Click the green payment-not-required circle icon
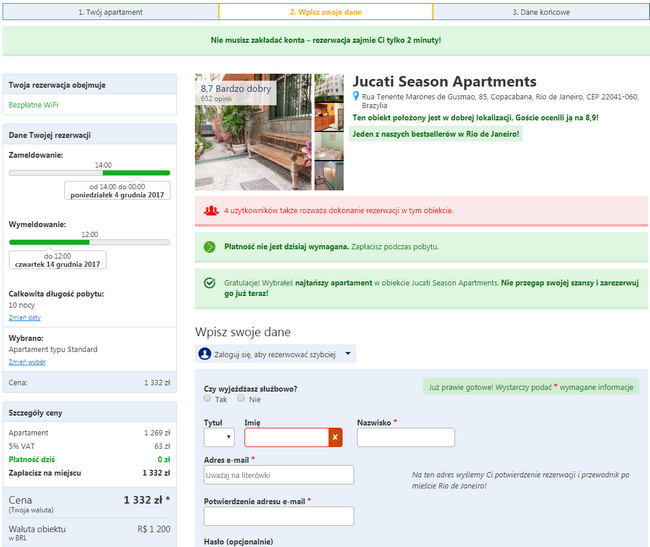The image size is (650, 547). 209,247
